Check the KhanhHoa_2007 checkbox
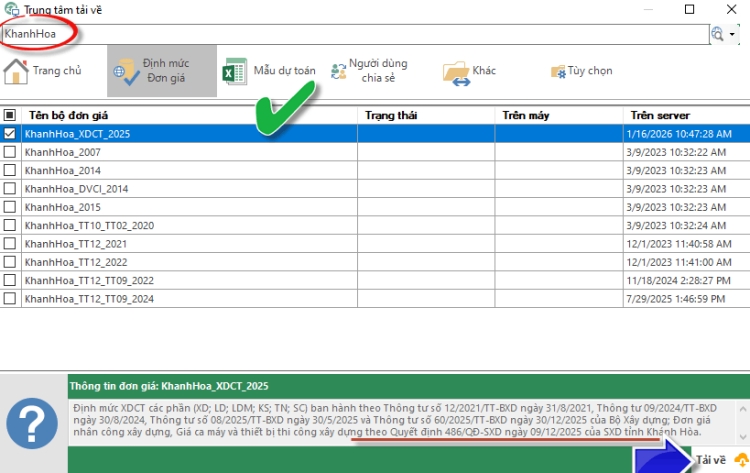The image size is (750, 473). 10,152
